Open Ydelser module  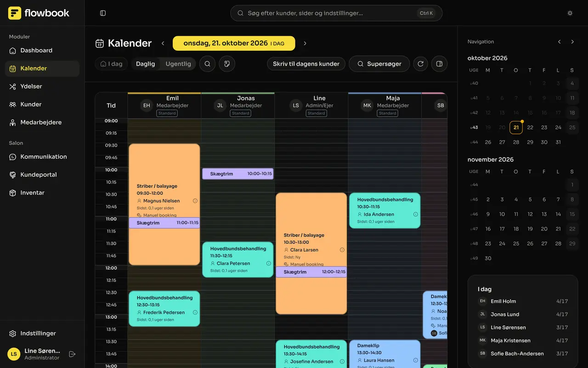tap(42, 86)
